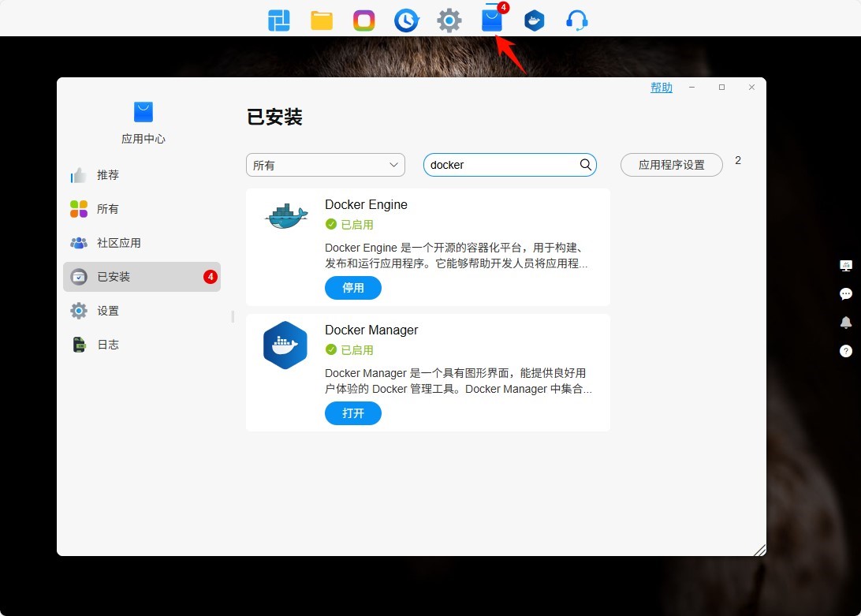The image size is (861, 616).
Task: Open the chat bubble icon on right edge
Action: tap(846, 294)
